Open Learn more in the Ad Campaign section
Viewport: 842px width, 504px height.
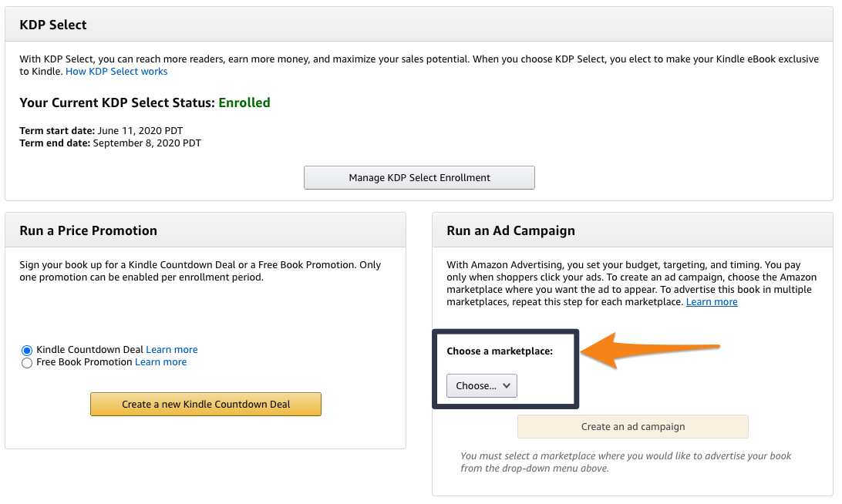[x=711, y=301]
